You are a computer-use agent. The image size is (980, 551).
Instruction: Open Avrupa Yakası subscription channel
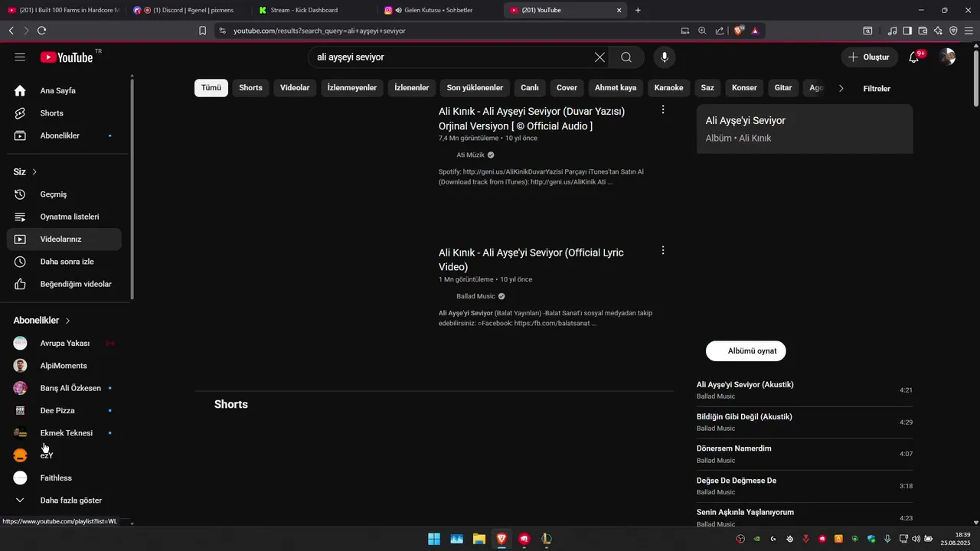[x=64, y=344]
